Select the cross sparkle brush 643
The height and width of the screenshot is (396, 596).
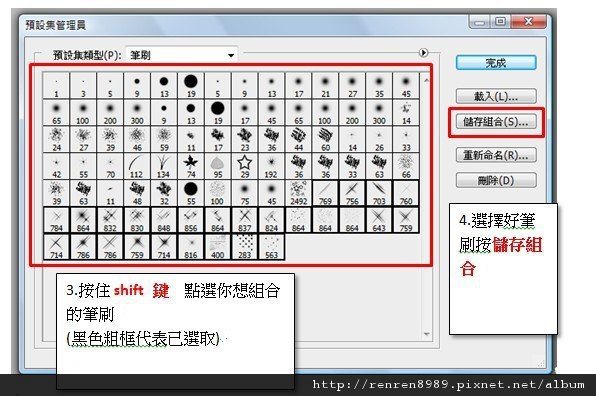pos(379,220)
